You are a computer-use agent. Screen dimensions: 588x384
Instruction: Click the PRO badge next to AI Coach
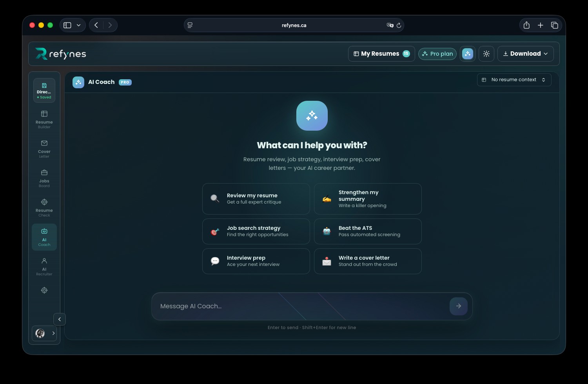click(x=125, y=82)
